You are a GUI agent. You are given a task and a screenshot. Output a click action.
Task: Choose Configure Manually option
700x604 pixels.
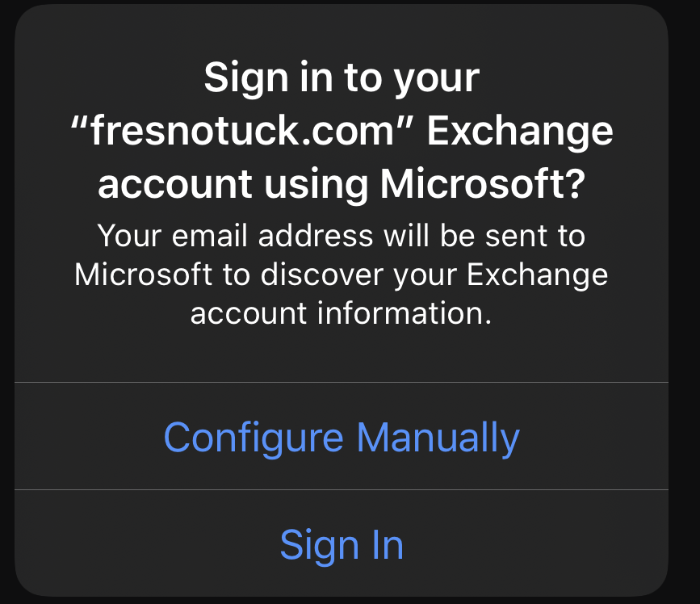tap(342, 438)
